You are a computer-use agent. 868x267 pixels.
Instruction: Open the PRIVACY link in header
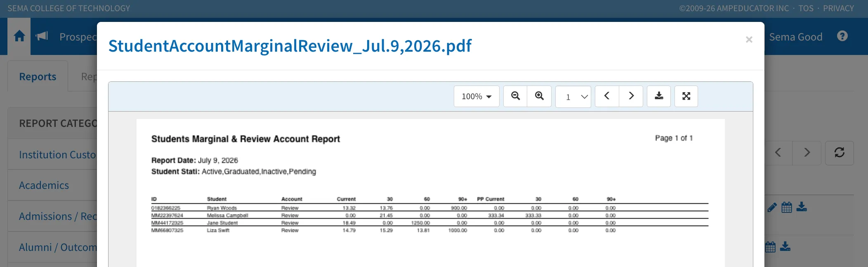[838, 8]
